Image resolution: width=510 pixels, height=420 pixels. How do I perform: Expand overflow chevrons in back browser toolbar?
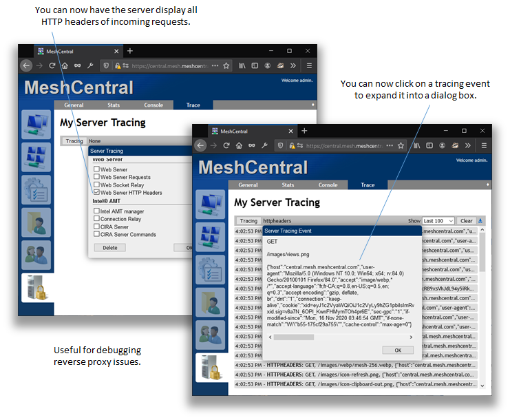click(x=293, y=65)
